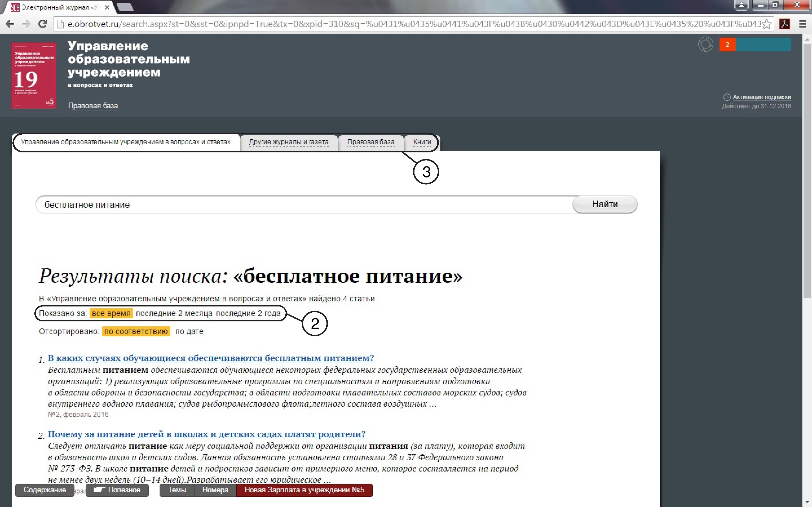This screenshot has height=507, width=812.
Task: Open article about бесплатным питанием
Action: pyautogui.click(x=211, y=358)
